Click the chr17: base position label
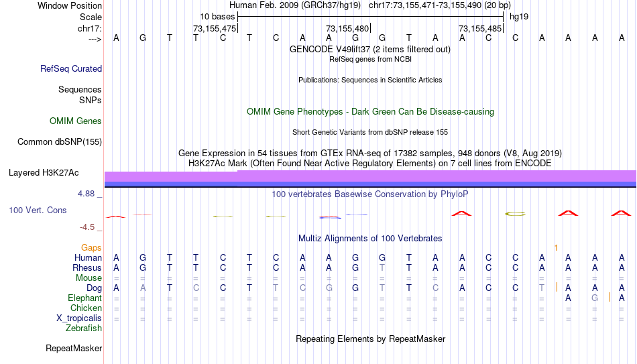The height and width of the screenshot is (364, 637). coord(89,28)
